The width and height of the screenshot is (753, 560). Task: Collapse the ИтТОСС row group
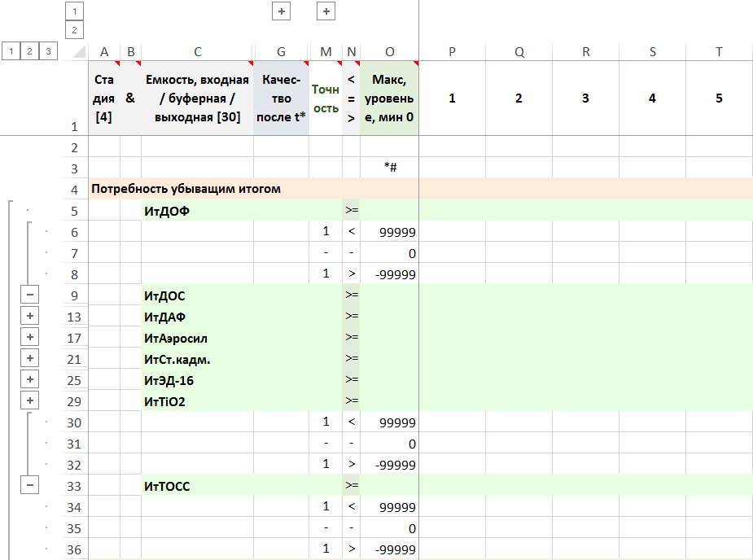click(29, 485)
